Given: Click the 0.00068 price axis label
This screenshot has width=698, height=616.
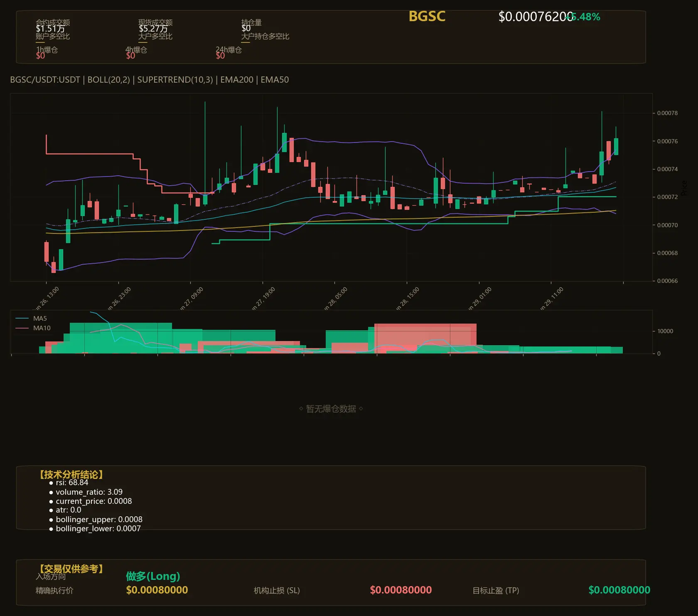Looking at the screenshot, I should (667, 253).
